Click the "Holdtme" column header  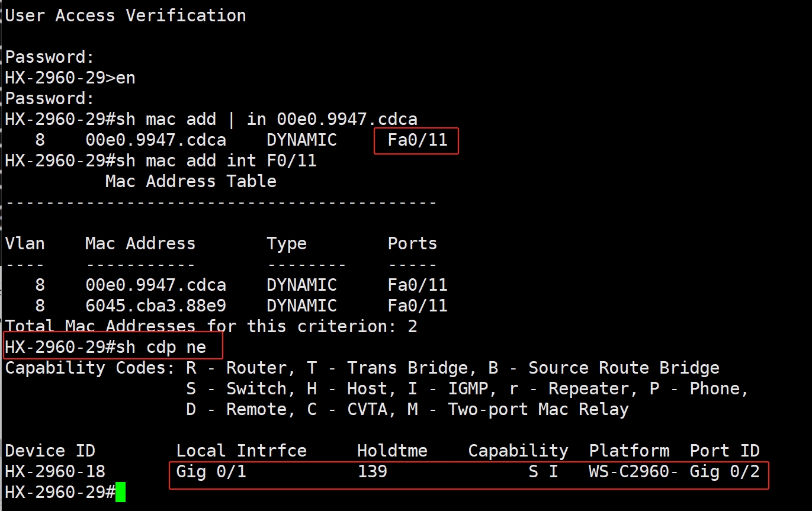392,451
